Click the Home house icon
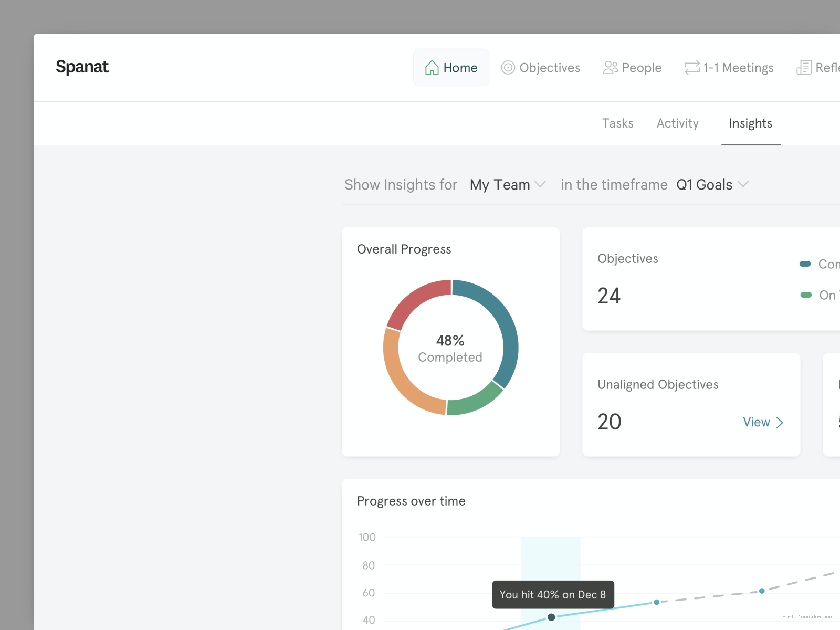 (432, 67)
